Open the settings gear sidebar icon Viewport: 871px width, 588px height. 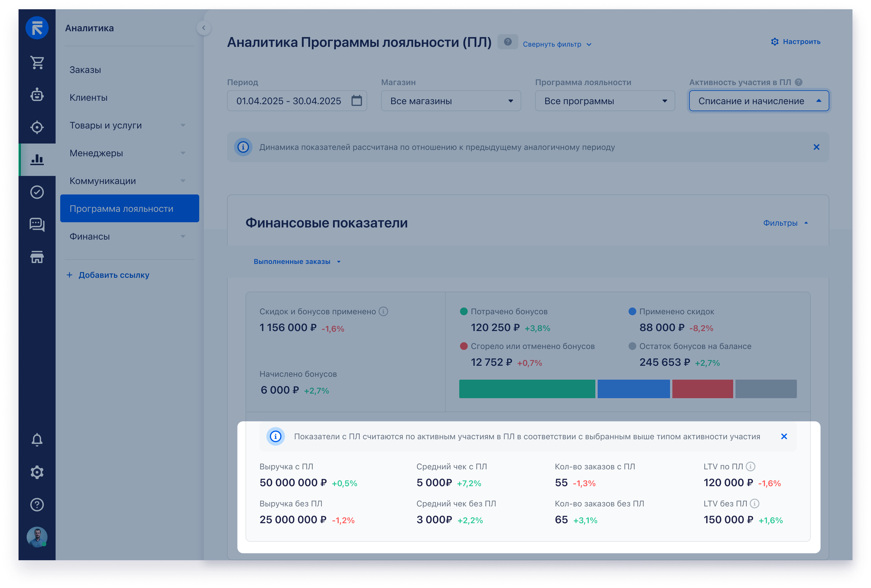click(x=37, y=472)
